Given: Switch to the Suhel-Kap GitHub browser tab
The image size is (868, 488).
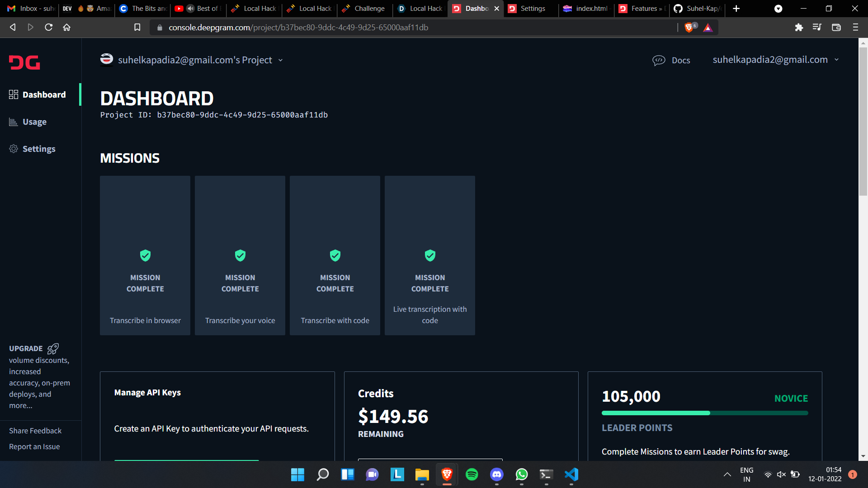Looking at the screenshot, I should point(698,9).
